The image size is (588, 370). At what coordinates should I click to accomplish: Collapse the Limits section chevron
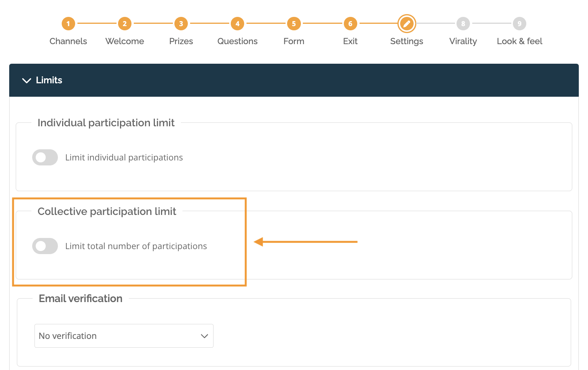click(26, 80)
